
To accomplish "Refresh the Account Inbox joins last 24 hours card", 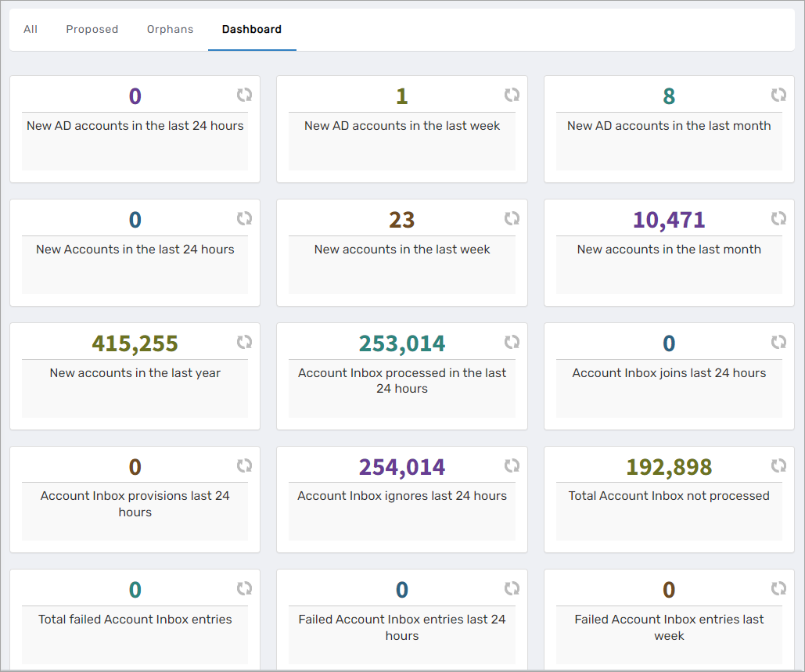I will [x=778, y=341].
